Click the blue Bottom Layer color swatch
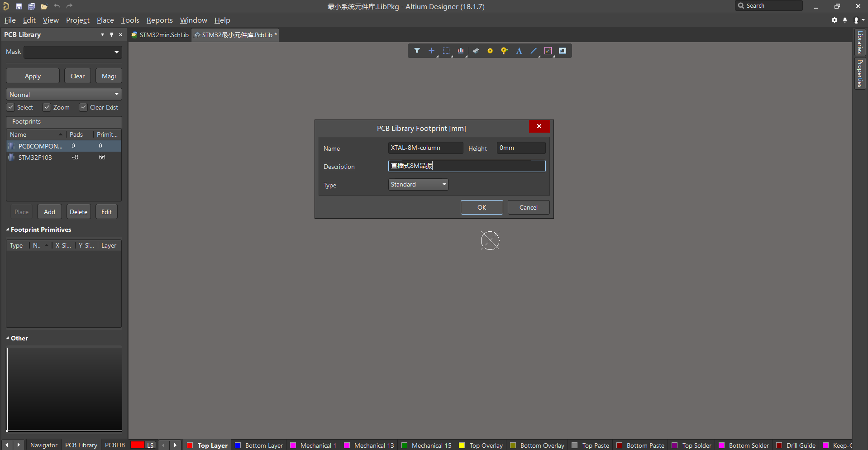This screenshot has width=868, height=450. click(x=238, y=445)
